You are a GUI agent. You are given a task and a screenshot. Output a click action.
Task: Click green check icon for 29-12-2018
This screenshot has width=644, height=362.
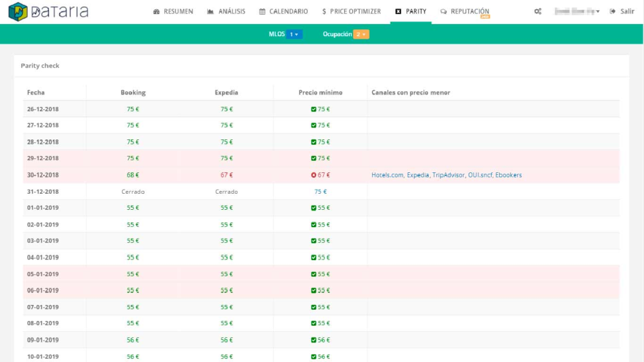click(x=313, y=158)
